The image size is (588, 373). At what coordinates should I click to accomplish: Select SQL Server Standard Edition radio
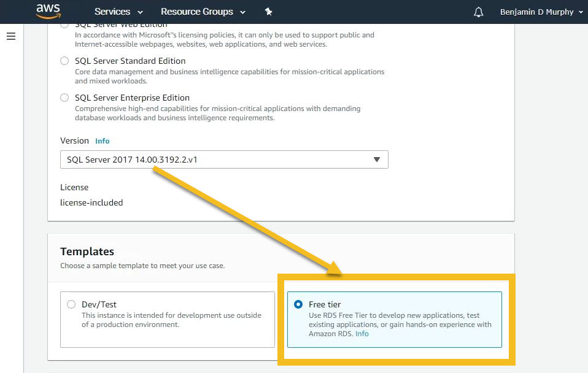(x=64, y=61)
